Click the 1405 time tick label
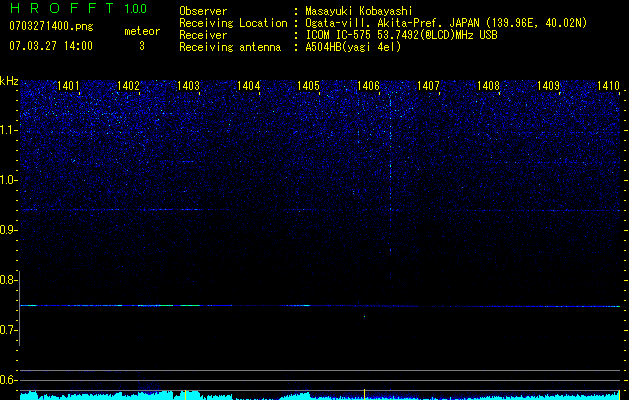This screenshot has width=629, height=400. point(308,86)
